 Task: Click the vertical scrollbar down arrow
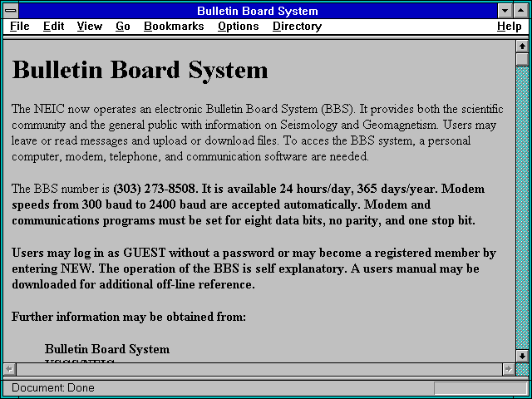(x=522, y=356)
